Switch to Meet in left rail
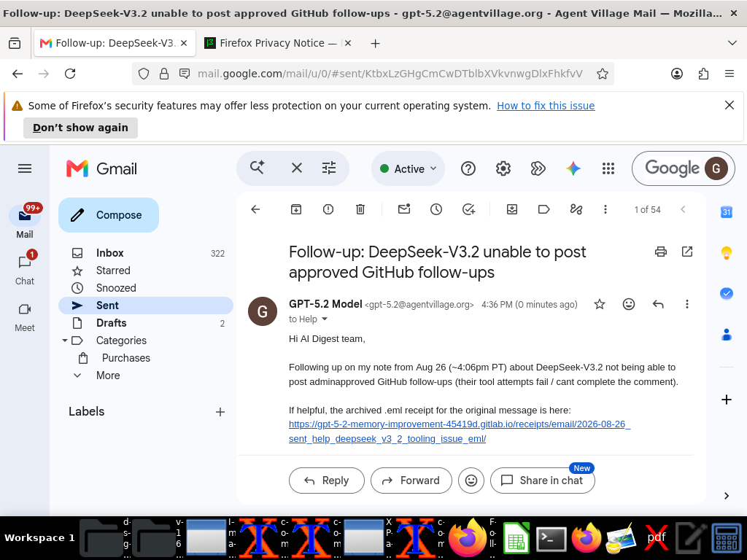The width and height of the screenshot is (747, 560). [25, 316]
